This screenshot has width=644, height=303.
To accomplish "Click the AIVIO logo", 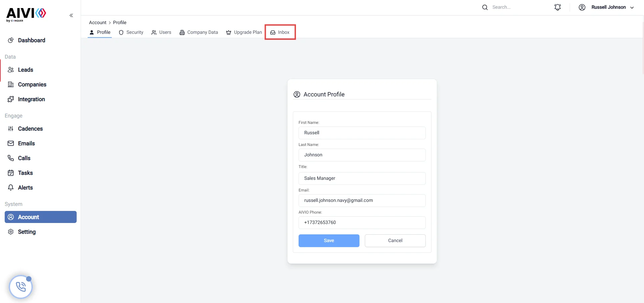I will (x=26, y=15).
